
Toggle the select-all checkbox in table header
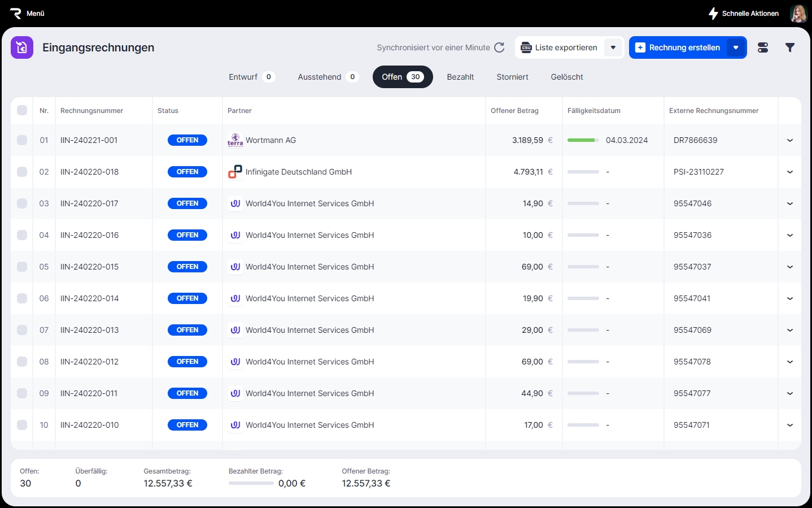[22, 110]
